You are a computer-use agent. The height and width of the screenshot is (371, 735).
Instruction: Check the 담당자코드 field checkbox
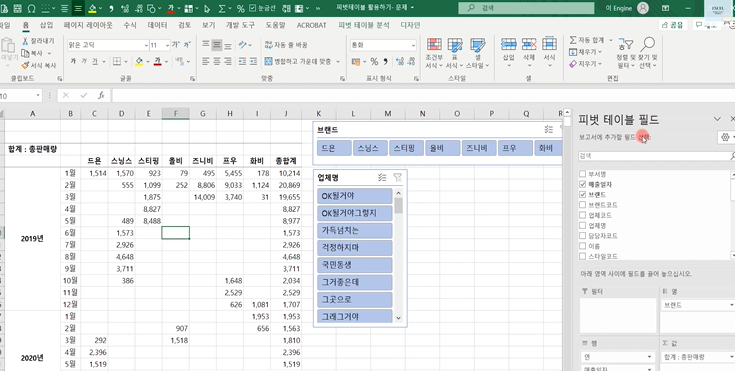pos(583,236)
